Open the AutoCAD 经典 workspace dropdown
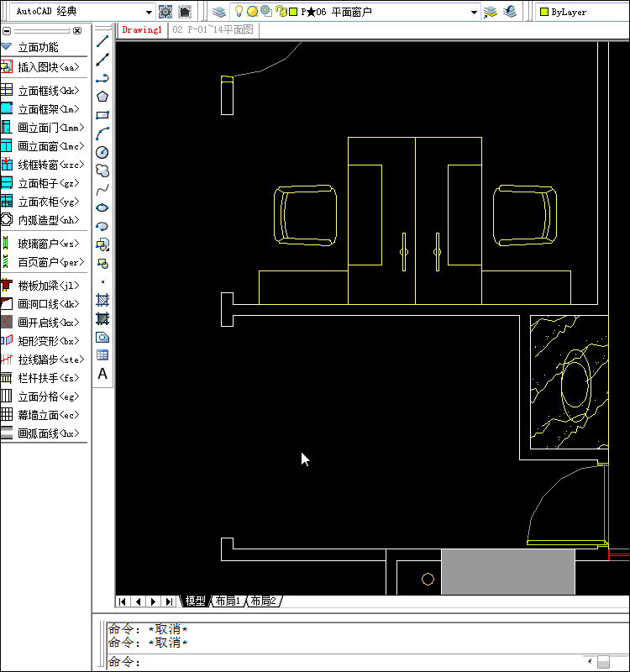Image resolution: width=630 pixels, height=672 pixels. point(149,12)
